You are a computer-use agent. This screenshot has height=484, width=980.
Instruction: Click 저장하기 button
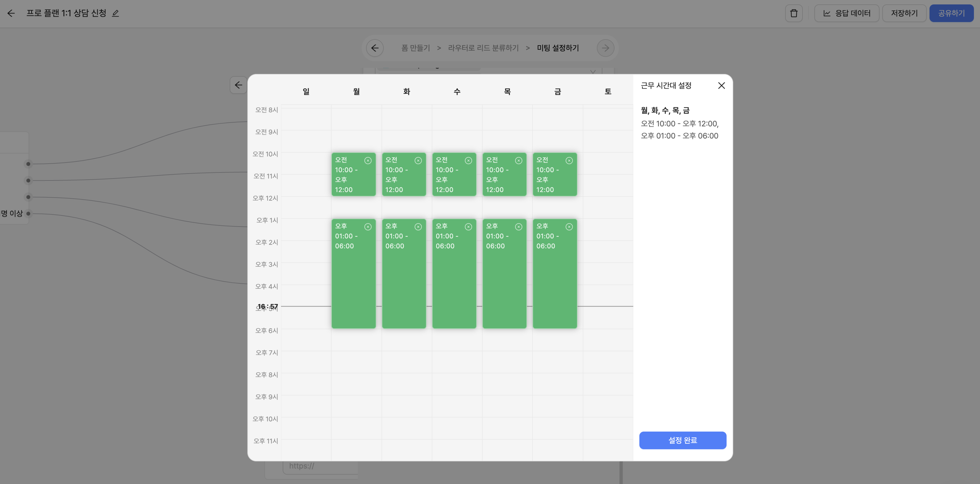click(904, 13)
